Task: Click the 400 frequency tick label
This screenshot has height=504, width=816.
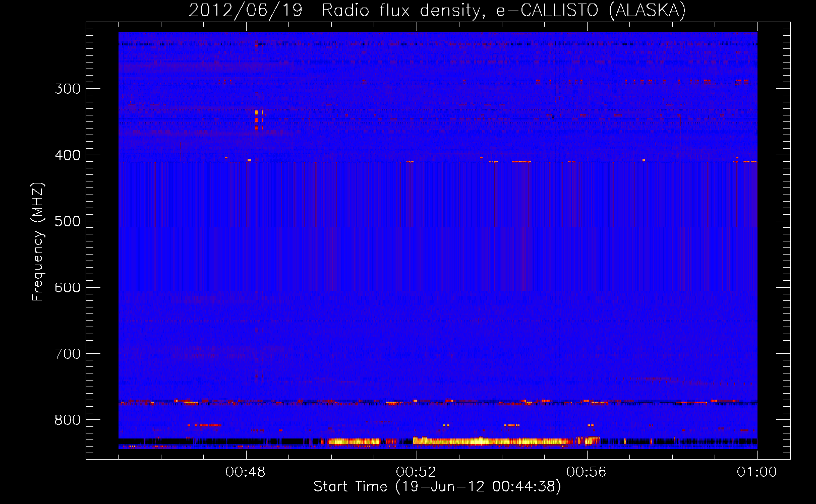Action: 68,155
